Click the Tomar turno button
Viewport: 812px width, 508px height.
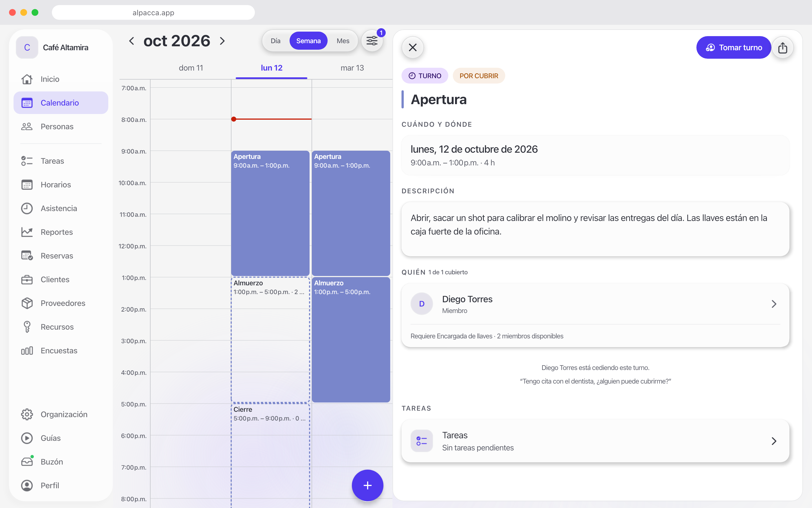[734, 48]
